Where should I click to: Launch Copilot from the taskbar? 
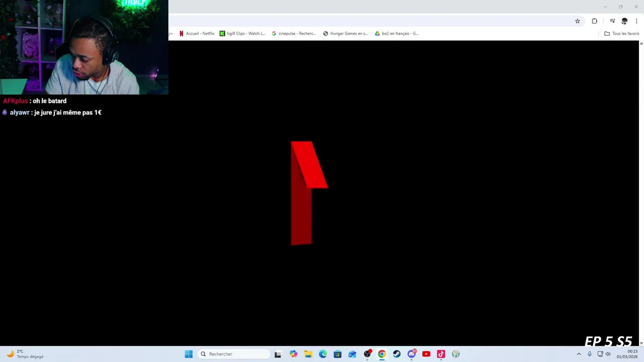pyautogui.click(x=293, y=354)
